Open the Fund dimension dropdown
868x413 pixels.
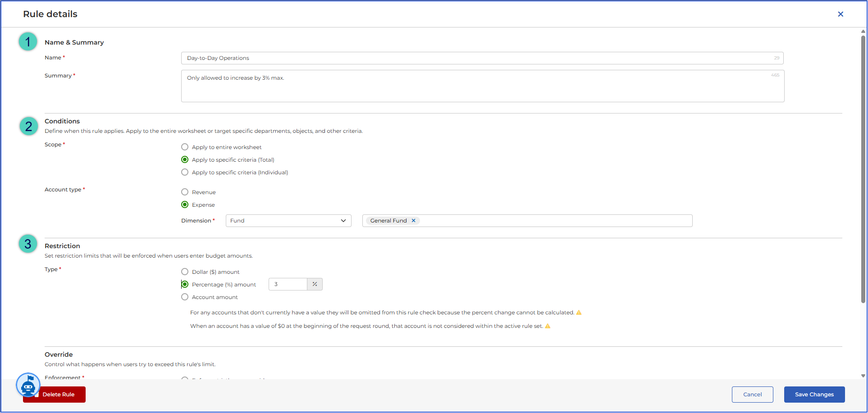pyautogui.click(x=288, y=221)
